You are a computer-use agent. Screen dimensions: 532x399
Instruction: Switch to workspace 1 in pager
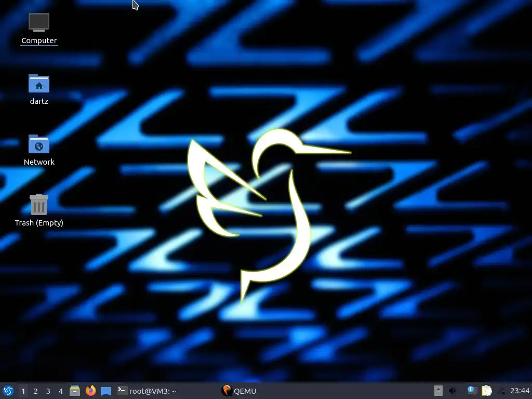click(x=23, y=391)
